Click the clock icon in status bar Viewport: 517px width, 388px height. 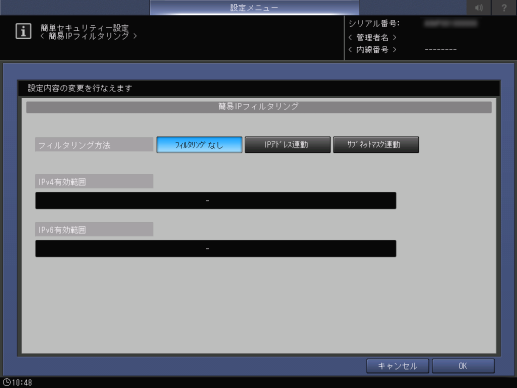[7, 382]
